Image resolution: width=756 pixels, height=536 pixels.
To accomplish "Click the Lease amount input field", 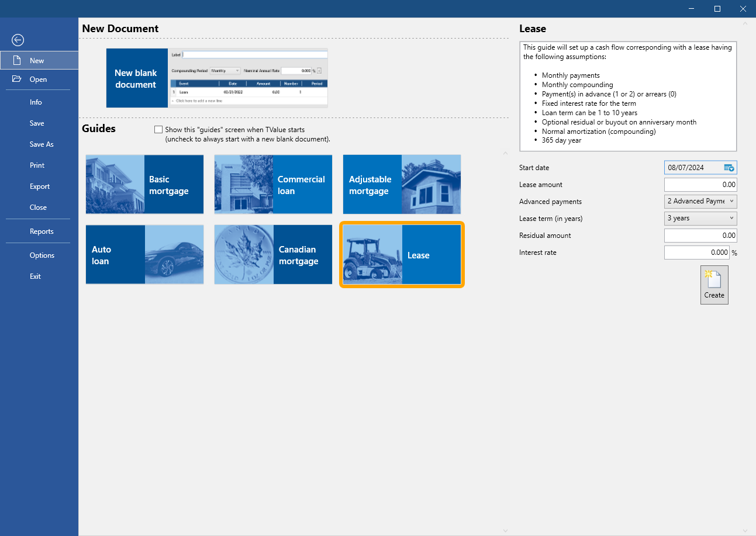I will coord(700,185).
